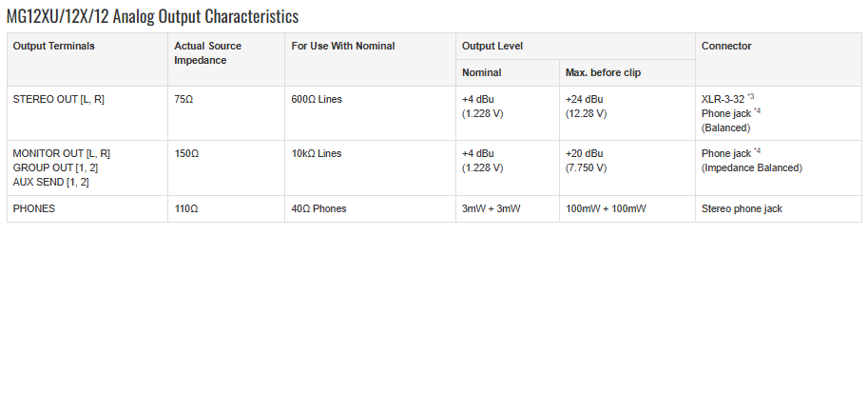The width and height of the screenshot is (868, 413).
Task: Select the 75Ω impedance cell
Action: coord(226,113)
